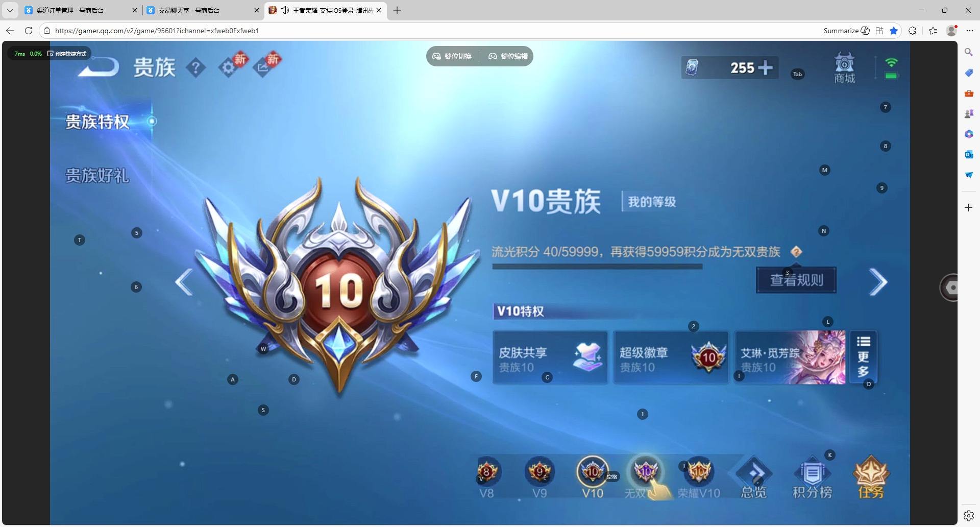Close the 交易聊天室 tab
980x527 pixels.
tap(256, 10)
